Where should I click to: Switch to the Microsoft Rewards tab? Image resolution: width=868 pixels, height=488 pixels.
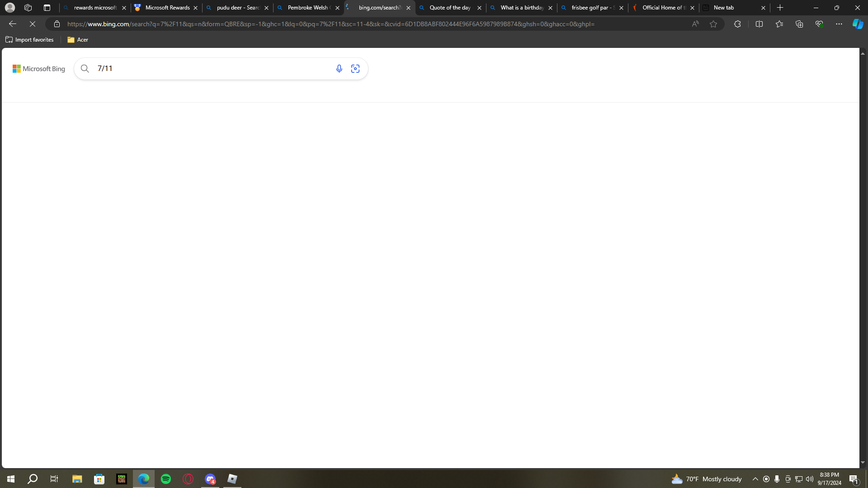point(167,8)
